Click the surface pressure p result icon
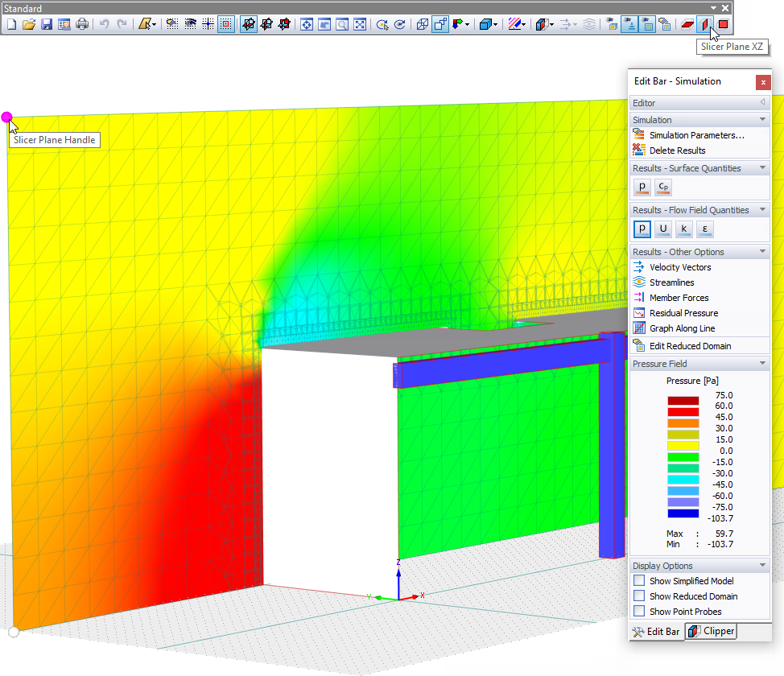The image size is (784, 676). point(642,187)
